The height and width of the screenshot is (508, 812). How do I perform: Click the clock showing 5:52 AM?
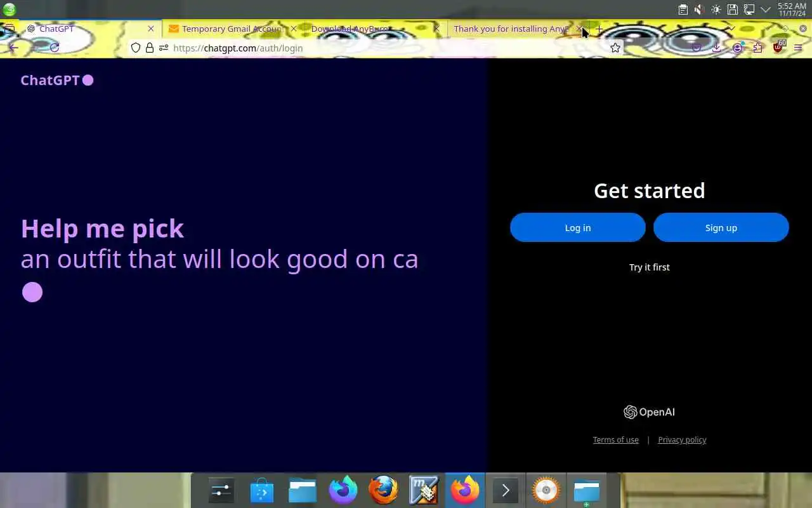click(x=792, y=10)
